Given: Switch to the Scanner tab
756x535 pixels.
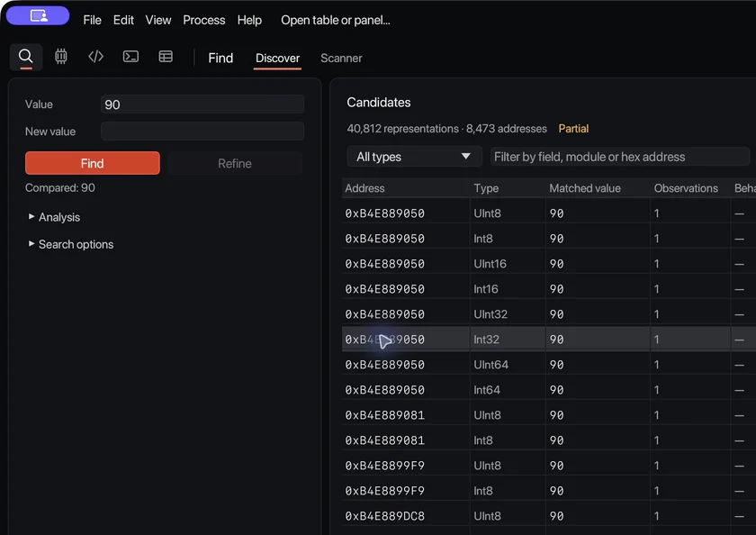Looking at the screenshot, I should point(341,58).
